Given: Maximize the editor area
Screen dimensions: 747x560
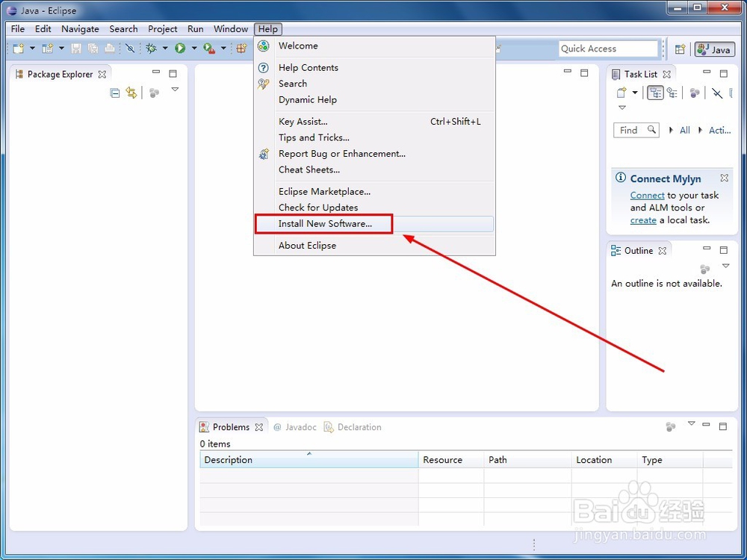Looking at the screenshot, I should point(584,73).
